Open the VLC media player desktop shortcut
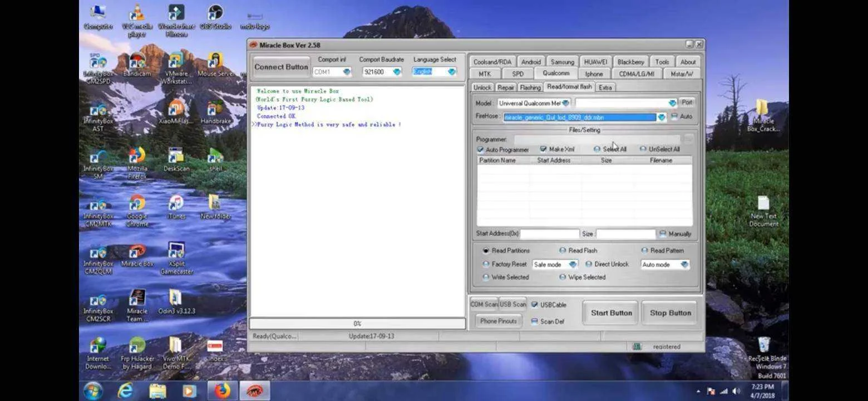The height and width of the screenshot is (401, 868). [x=137, y=21]
